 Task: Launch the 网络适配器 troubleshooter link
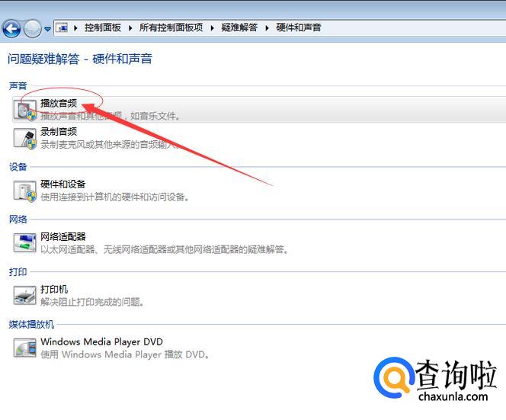coord(63,237)
